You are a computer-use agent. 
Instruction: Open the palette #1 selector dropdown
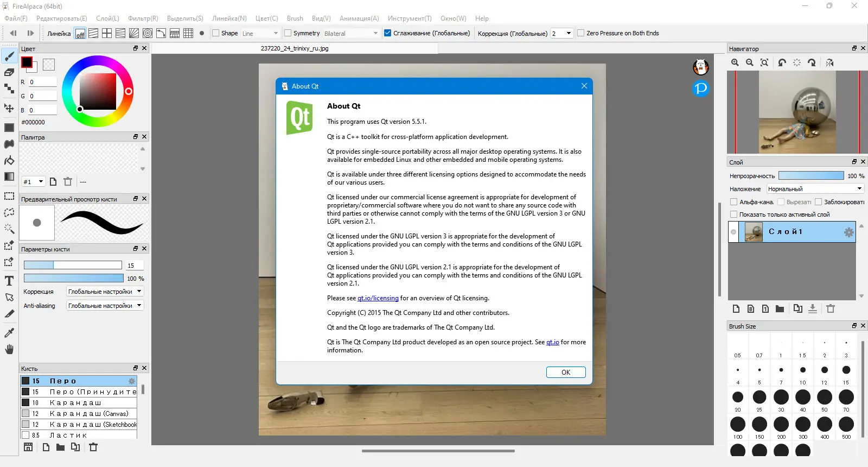[33, 181]
